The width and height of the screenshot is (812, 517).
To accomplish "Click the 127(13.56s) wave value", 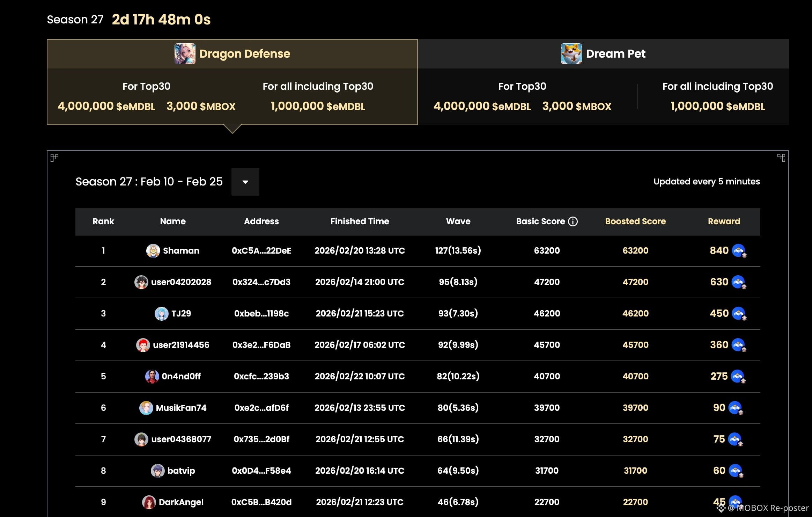I will [458, 250].
